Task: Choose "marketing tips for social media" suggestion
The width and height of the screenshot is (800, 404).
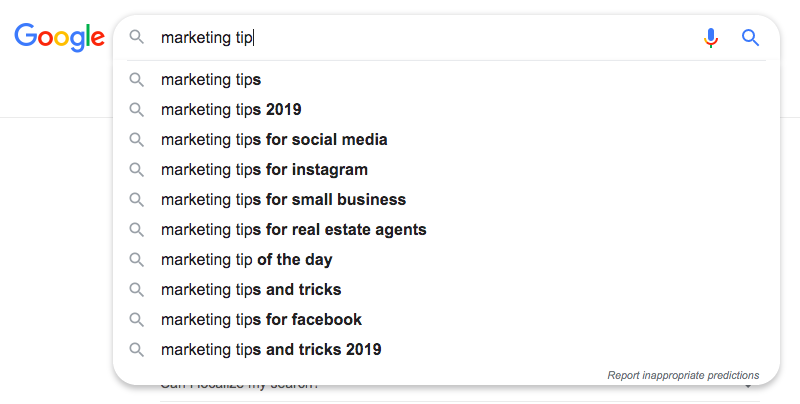Action: coord(274,140)
